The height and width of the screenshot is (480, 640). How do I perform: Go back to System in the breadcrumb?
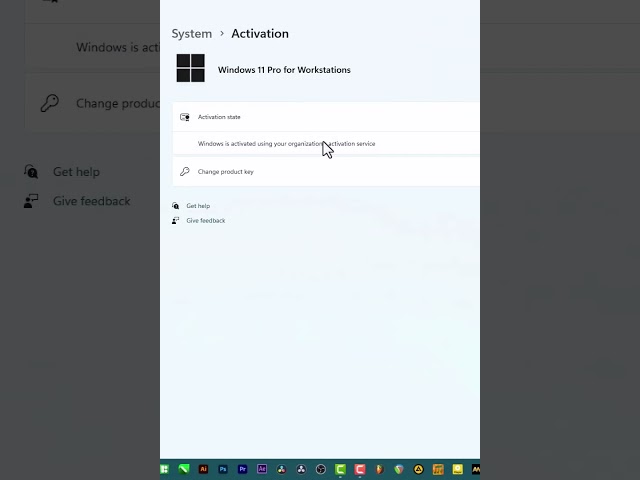191,34
